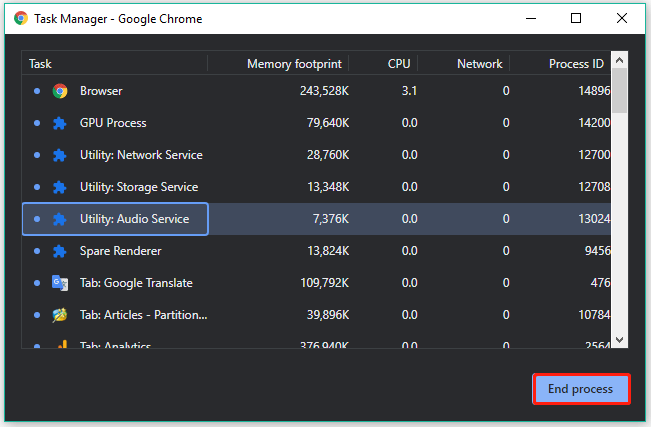Click the Storage Service puzzle piece icon
This screenshot has height=427, width=651.
[60, 187]
